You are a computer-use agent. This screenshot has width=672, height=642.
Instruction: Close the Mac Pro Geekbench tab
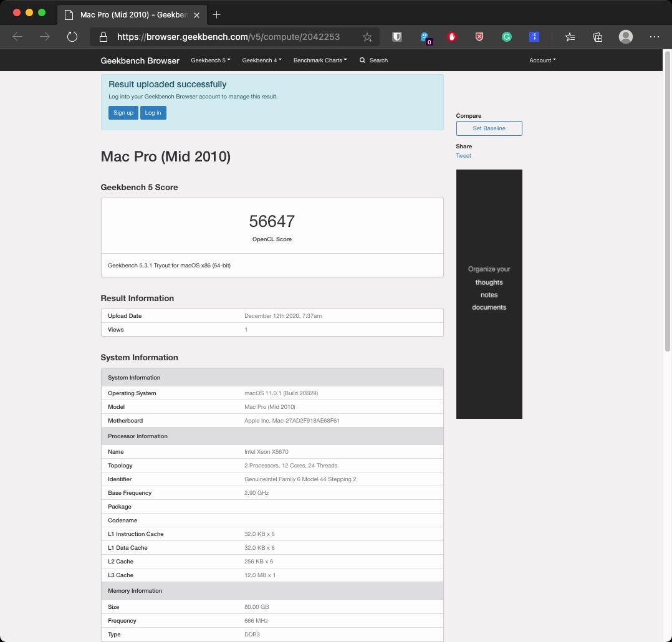pyautogui.click(x=196, y=15)
